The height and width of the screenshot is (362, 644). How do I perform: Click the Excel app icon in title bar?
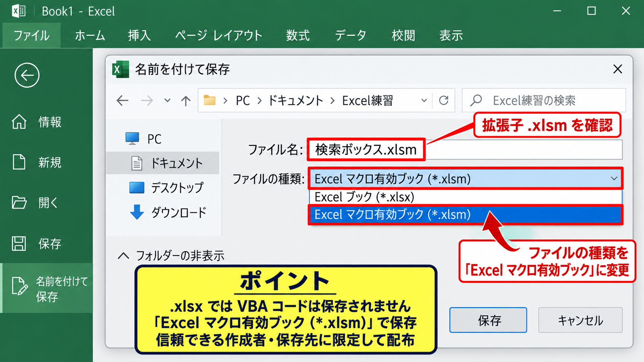tap(18, 11)
